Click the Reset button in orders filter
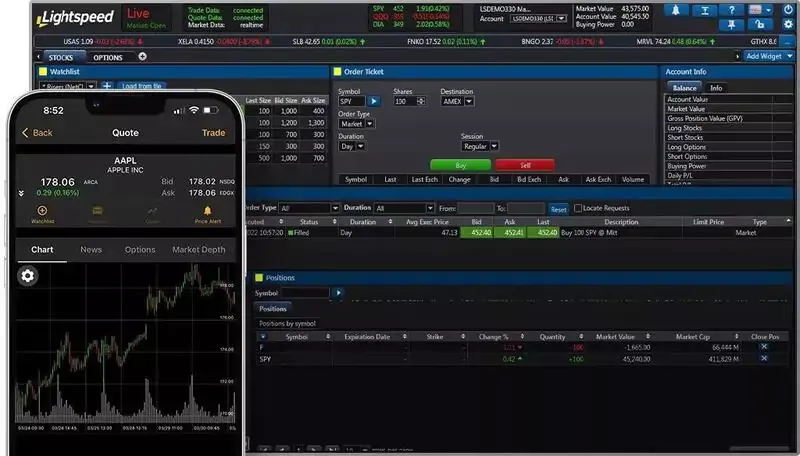The height and width of the screenshot is (456, 800). tap(558, 209)
